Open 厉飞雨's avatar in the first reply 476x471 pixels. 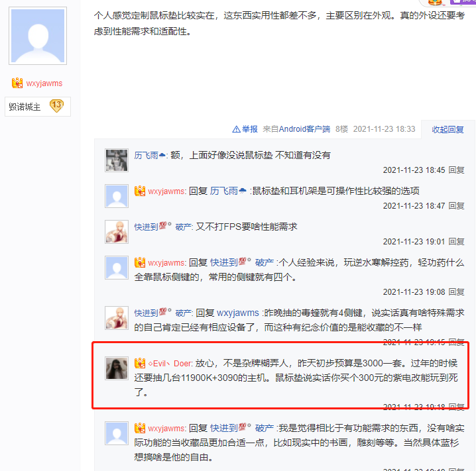(x=117, y=160)
